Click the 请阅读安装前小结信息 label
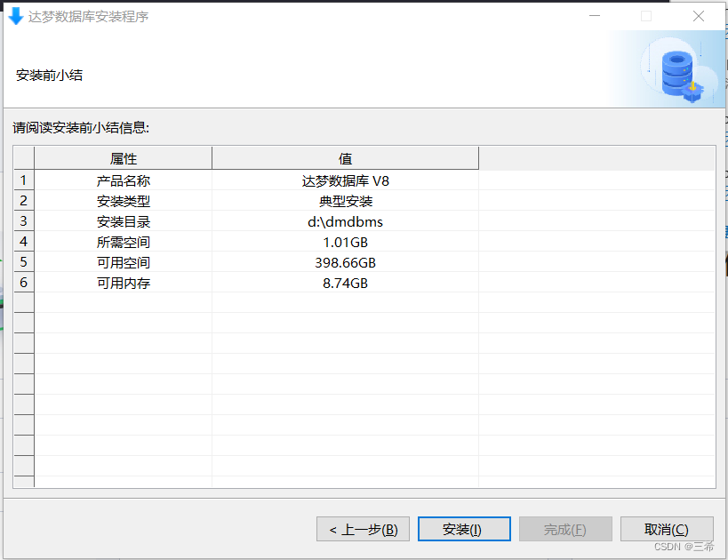728x560 pixels. click(x=81, y=127)
